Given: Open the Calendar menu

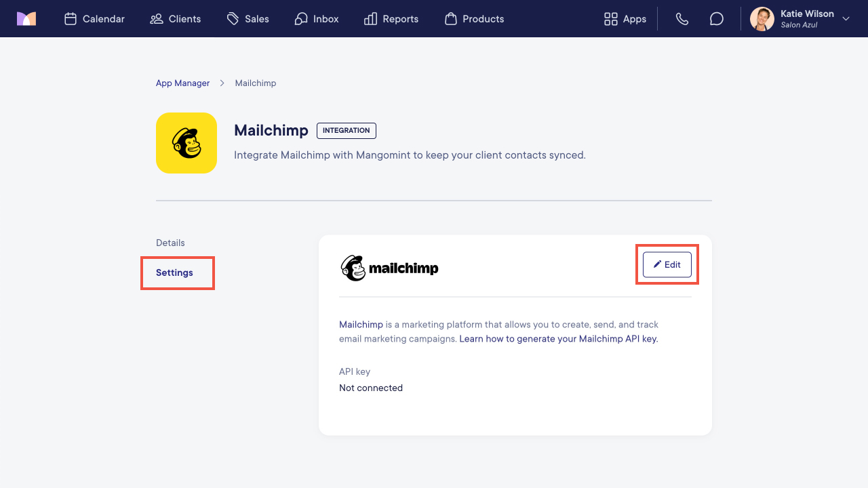Looking at the screenshot, I should tap(94, 19).
